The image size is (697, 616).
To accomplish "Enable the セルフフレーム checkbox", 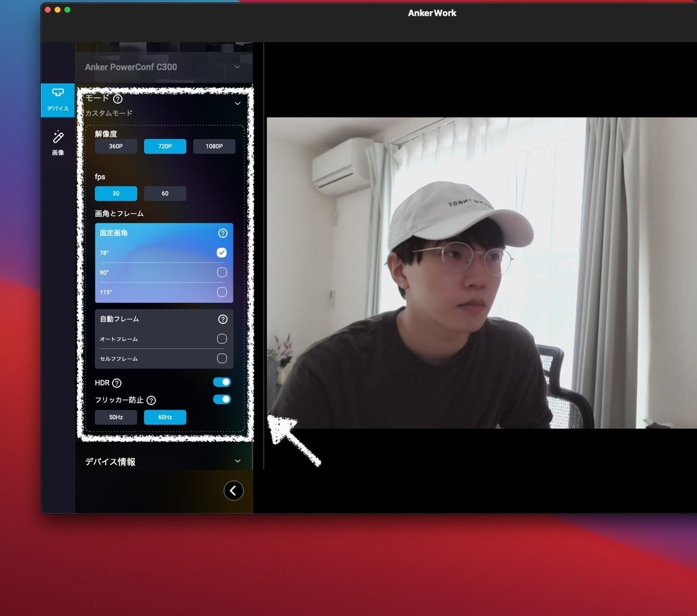I will [221, 358].
